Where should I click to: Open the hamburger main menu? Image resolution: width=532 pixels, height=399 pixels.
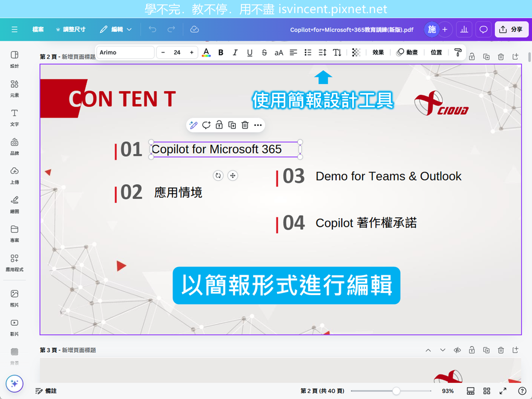point(14,30)
